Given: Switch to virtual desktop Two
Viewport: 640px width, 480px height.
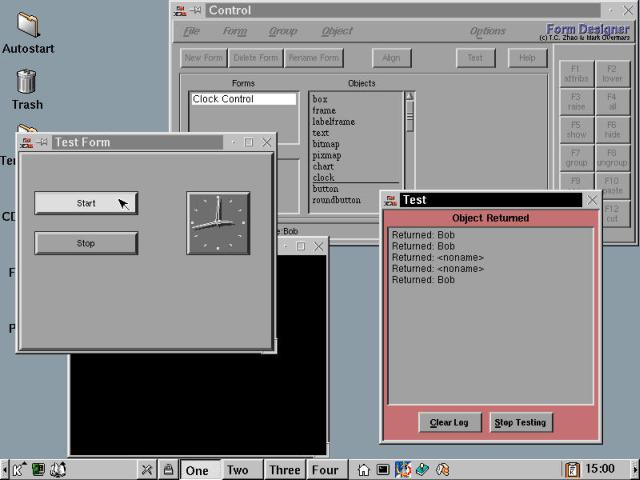Looking at the screenshot, I should (x=237, y=470).
